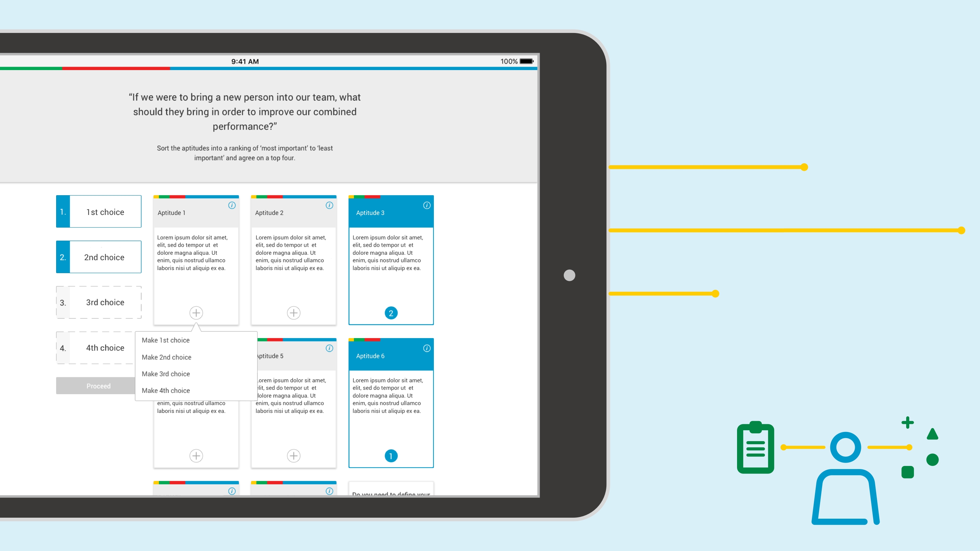Click the add icon below Aptitude 5
Viewport: 980px width, 551px height.
[293, 455]
